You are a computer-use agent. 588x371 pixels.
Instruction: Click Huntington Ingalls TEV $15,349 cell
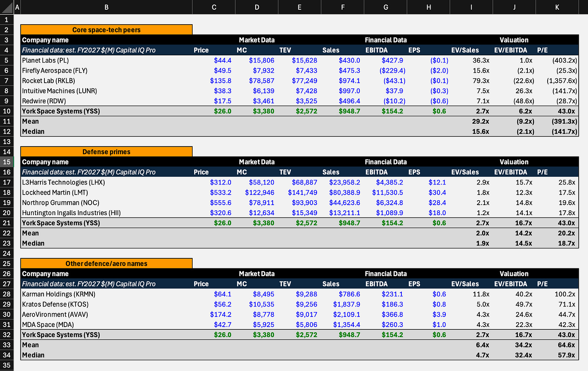click(x=299, y=213)
